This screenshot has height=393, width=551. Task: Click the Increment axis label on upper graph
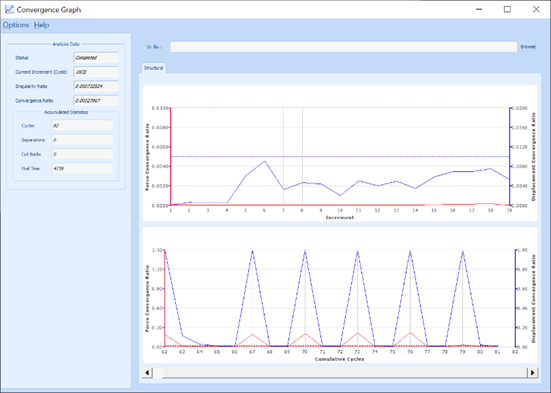click(x=339, y=218)
